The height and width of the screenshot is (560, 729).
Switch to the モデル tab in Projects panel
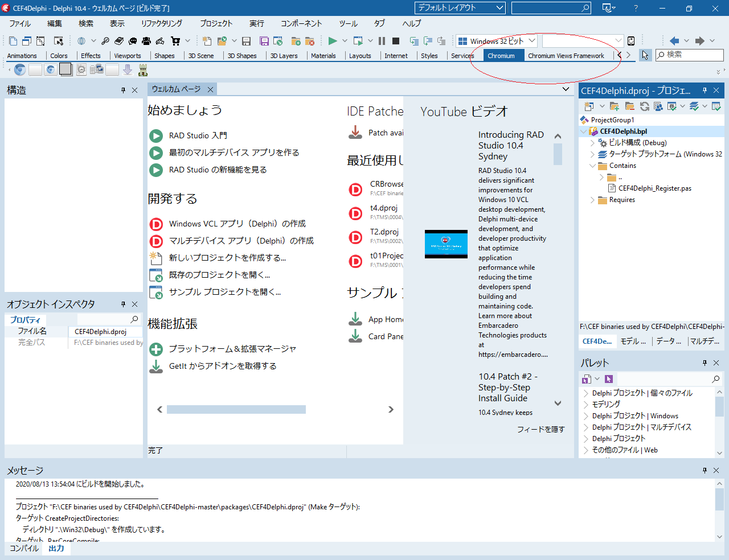coord(633,341)
